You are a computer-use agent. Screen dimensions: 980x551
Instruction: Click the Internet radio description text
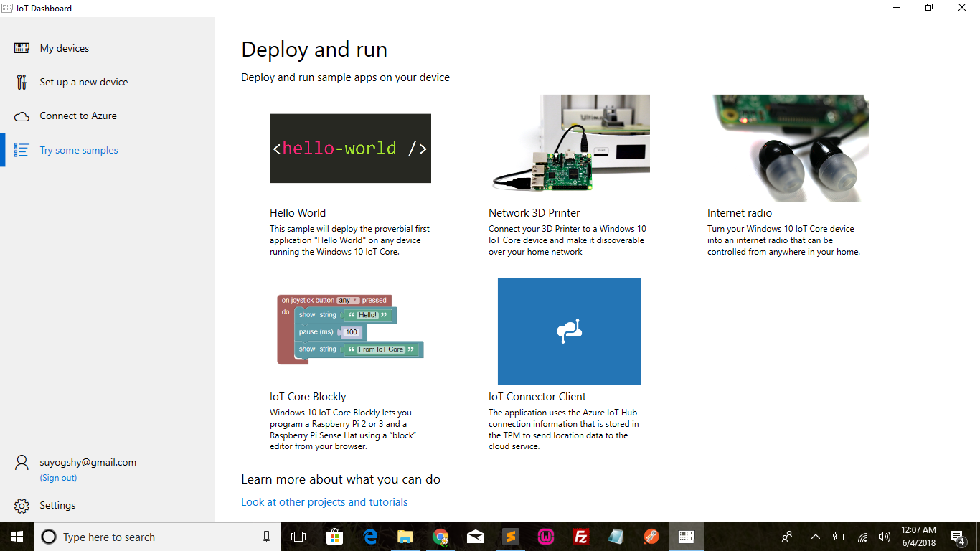click(783, 240)
